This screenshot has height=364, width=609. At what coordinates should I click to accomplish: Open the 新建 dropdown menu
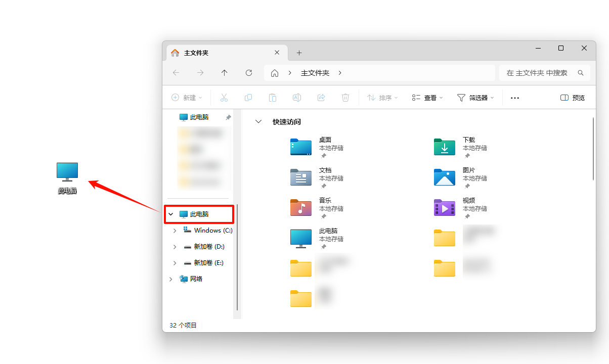click(187, 98)
